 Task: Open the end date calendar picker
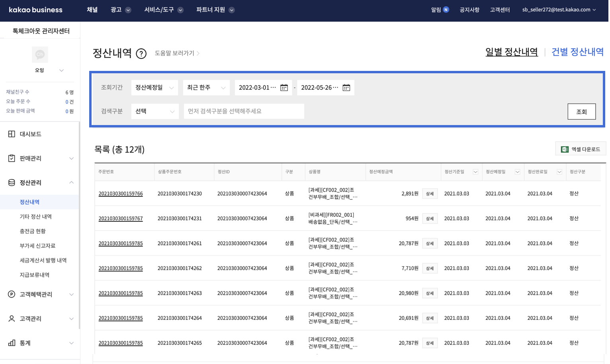tap(346, 88)
